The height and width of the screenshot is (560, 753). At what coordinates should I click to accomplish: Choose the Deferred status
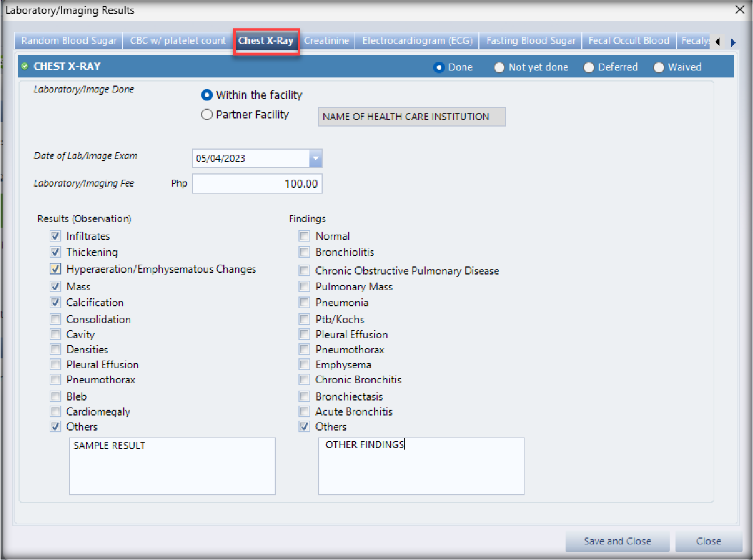(589, 68)
